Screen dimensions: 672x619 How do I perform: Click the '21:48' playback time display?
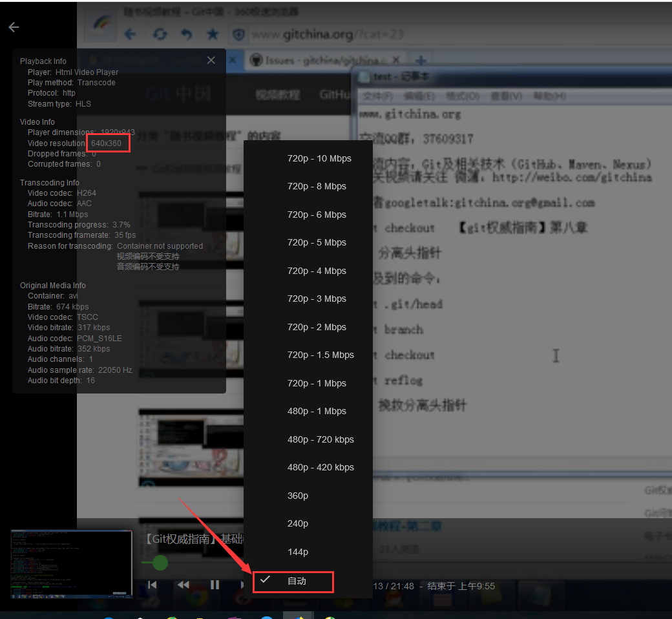403,586
